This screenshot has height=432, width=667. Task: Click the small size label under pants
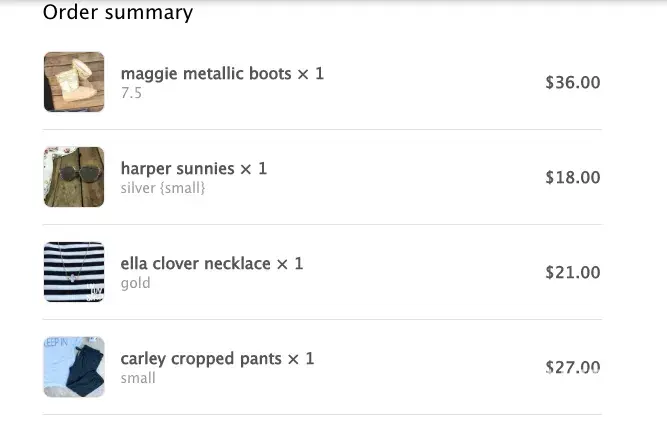click(138, 378)
